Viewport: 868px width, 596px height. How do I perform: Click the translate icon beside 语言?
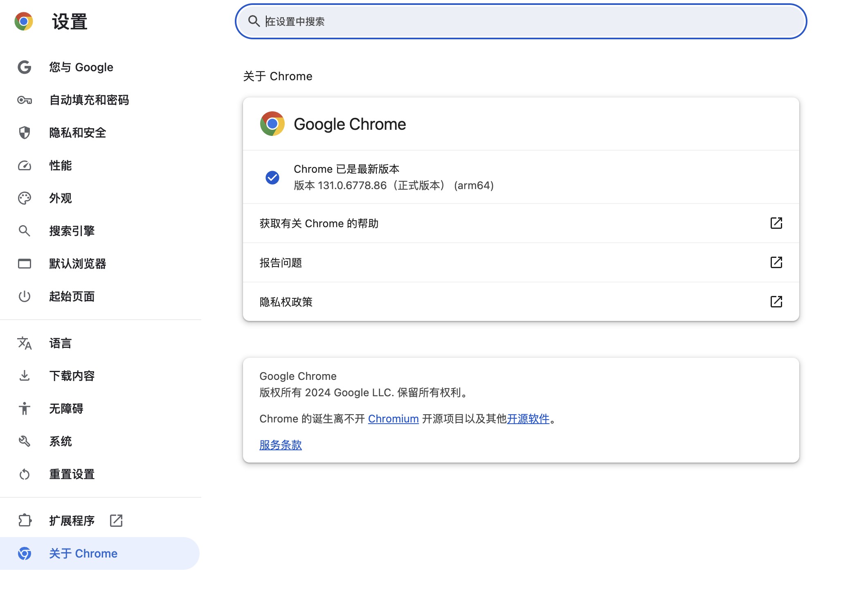click(x=25, y=343)
